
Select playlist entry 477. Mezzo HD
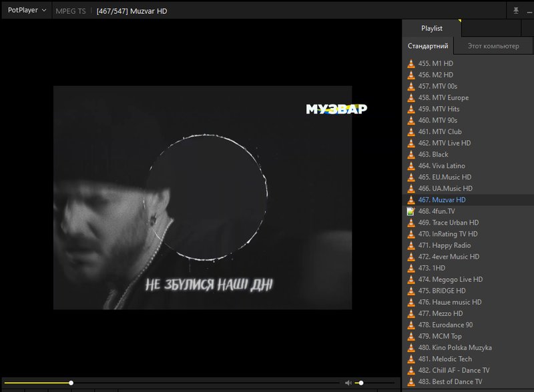(468, 313)
